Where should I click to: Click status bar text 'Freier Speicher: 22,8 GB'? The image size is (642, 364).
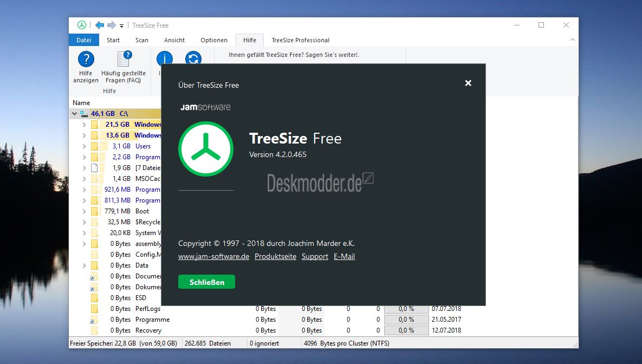103,343
